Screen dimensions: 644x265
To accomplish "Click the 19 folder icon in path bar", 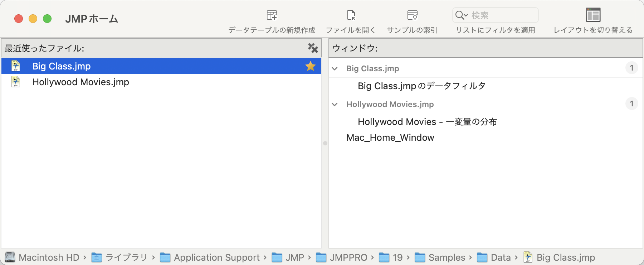I will pos(384,257).
